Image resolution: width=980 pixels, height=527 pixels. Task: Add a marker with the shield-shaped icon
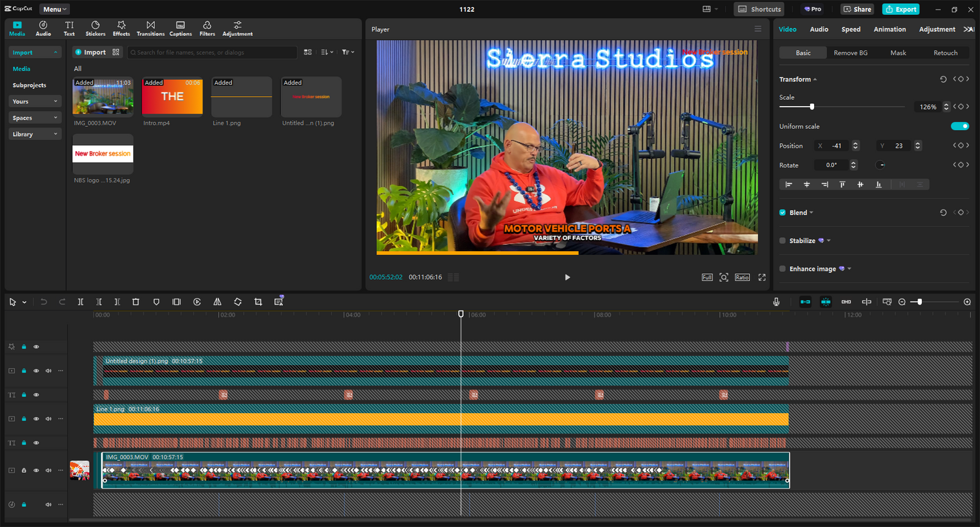tap(156, 302)
